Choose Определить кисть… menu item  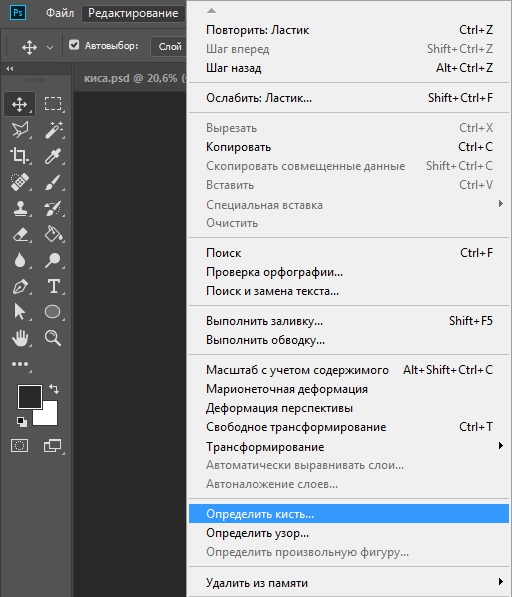[349, 514]
